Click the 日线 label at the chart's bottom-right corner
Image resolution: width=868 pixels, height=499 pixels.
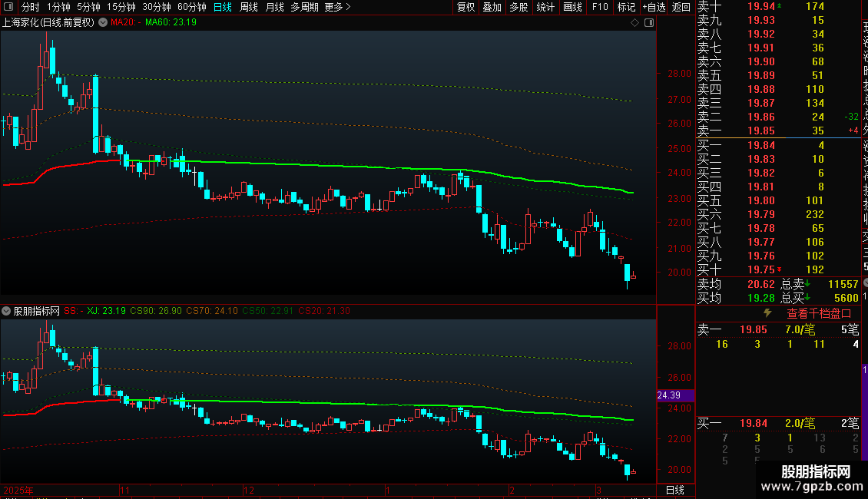[x=674, y=490]
